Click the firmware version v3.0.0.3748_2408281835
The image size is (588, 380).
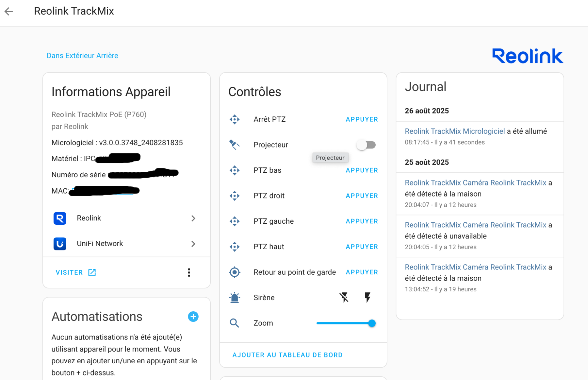pos(141,143)
